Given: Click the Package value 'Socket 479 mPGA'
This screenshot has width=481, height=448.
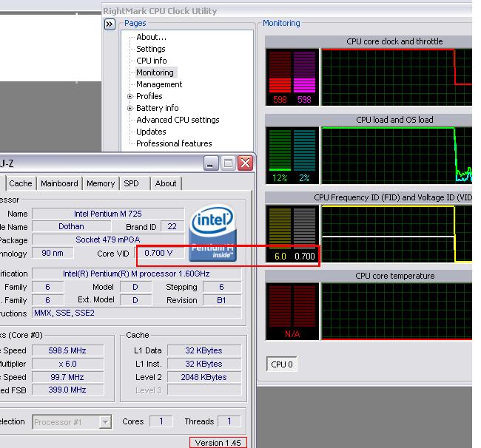Looking at the screenshot, I should click(108, 240).
